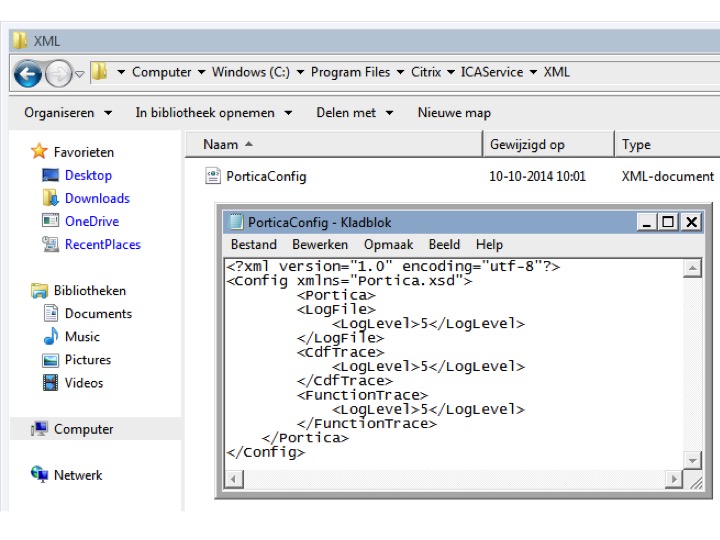
Task: Expand dropdown arrow after Citrix breadcrumb
Action: click(x=451, y=72)
